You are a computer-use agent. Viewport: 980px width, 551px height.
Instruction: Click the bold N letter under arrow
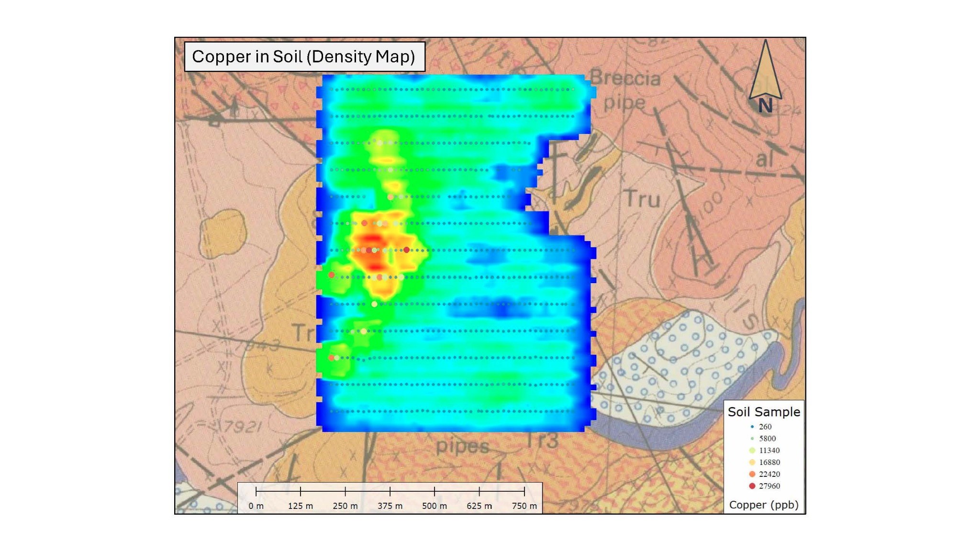(x=765, y=106)
